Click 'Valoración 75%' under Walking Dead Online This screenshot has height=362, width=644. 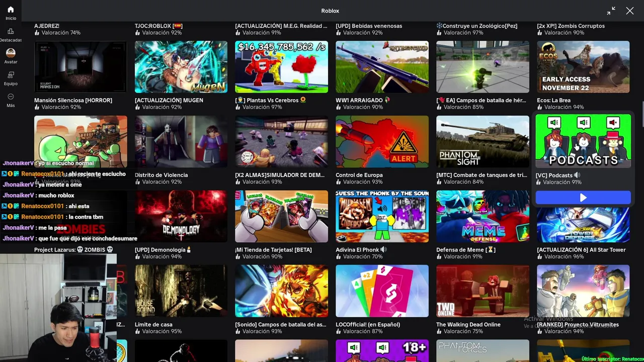tap(459, 331)
